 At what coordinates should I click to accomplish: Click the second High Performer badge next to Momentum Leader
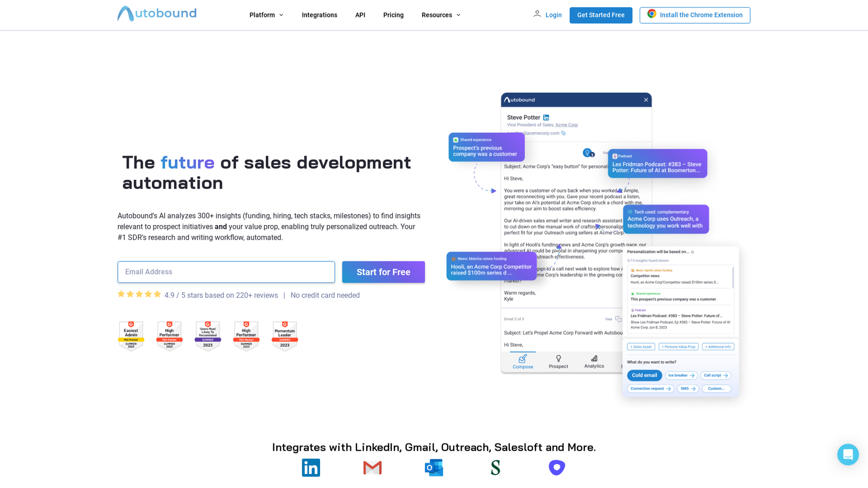246,336
